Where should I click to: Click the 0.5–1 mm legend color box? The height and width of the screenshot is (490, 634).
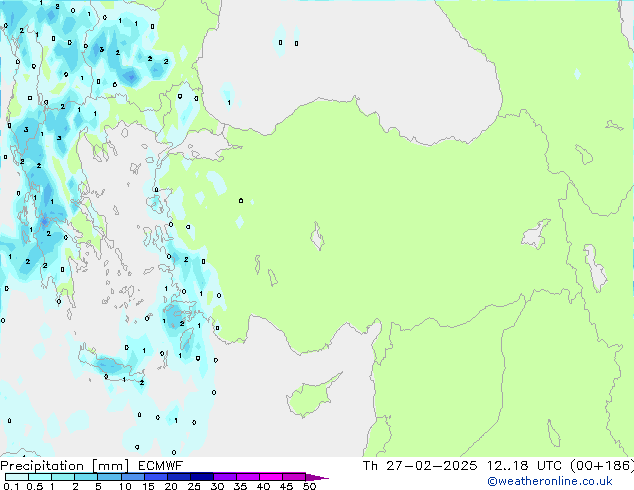(x=40, y=477)
